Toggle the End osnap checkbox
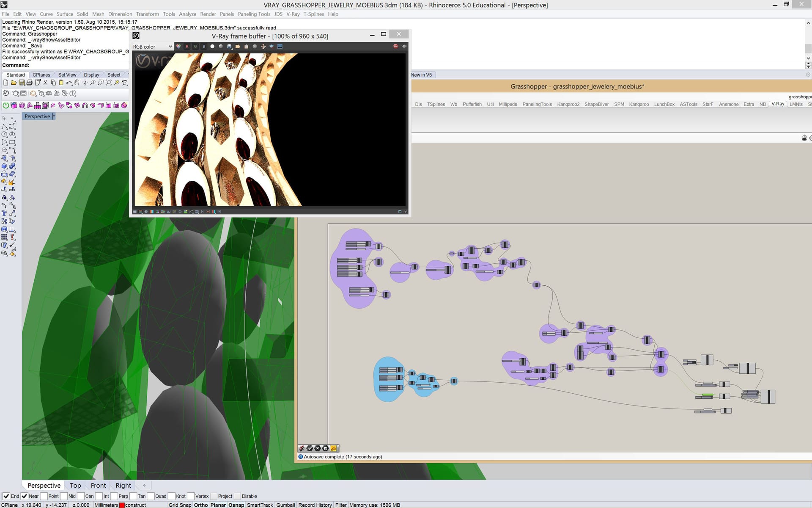Image resolution: width=812 pixels, height=508 pixels. [x=6, y=496]
